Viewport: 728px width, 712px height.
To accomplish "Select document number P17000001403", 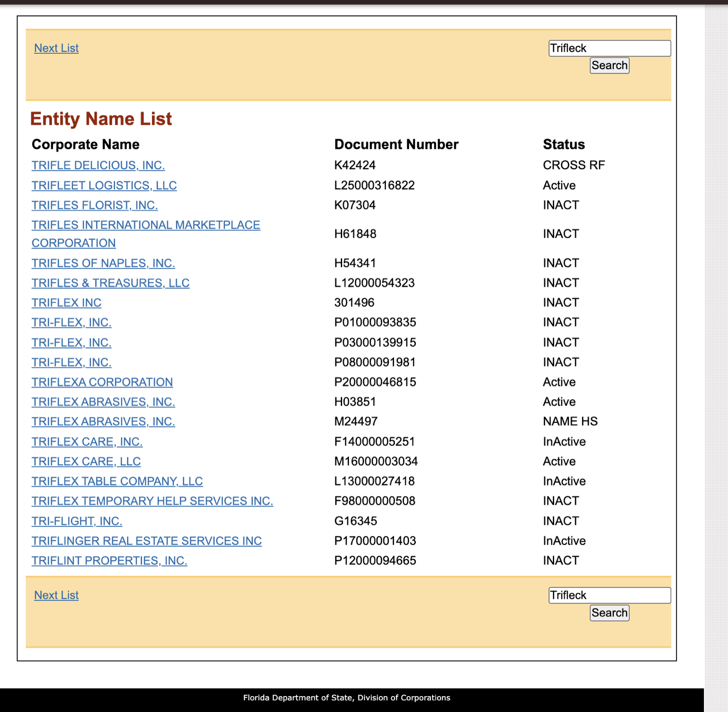I will [375, 541].
